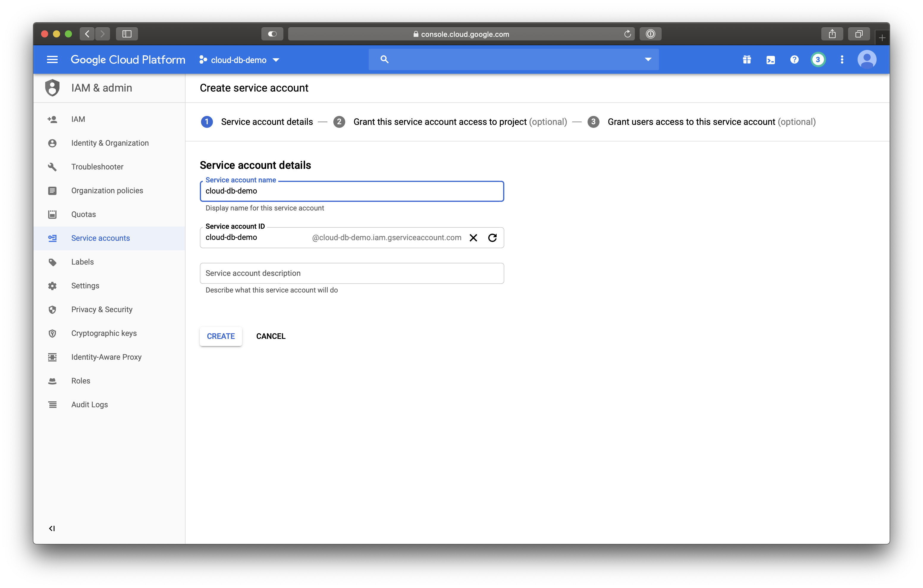Click the Cryptographic keys shield icon
This screenshot has width=923, height=588.
pyautogui.click(x=52, y=334)
